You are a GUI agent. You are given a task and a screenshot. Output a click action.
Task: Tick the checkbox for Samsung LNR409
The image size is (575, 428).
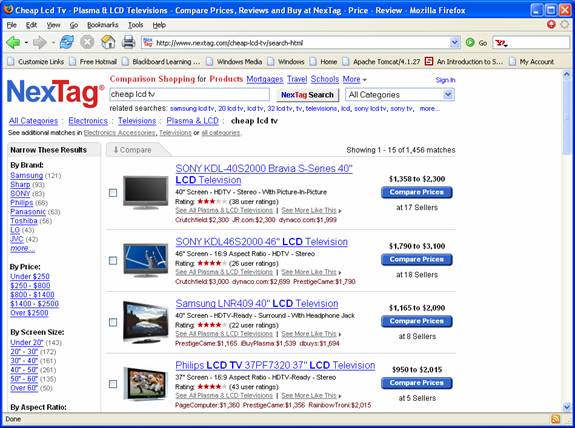pos(113,322)
